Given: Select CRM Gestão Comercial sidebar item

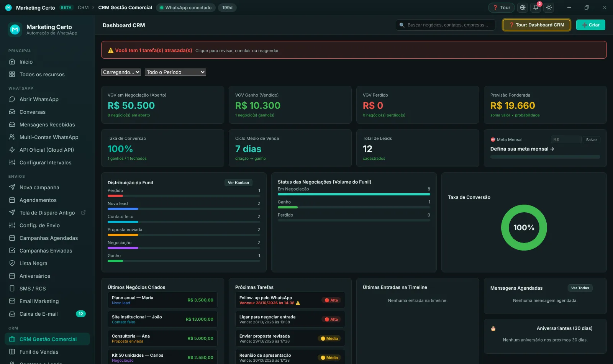Looking at the screenshot, I should [47, 339].
